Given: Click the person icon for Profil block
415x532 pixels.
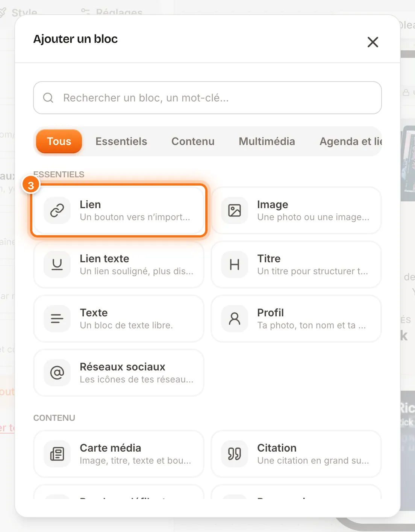Looking at the screenshot, I should (235, 319).
